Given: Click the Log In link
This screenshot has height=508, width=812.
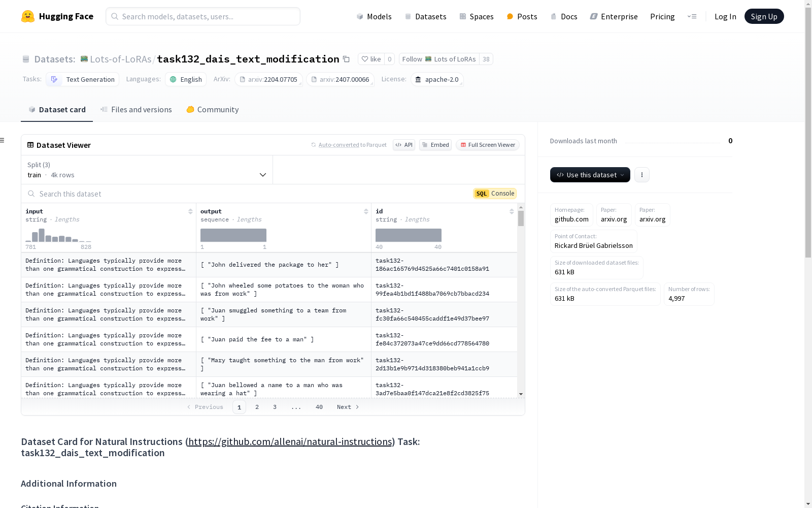Looking at the screenshot, I should point(725,16).
